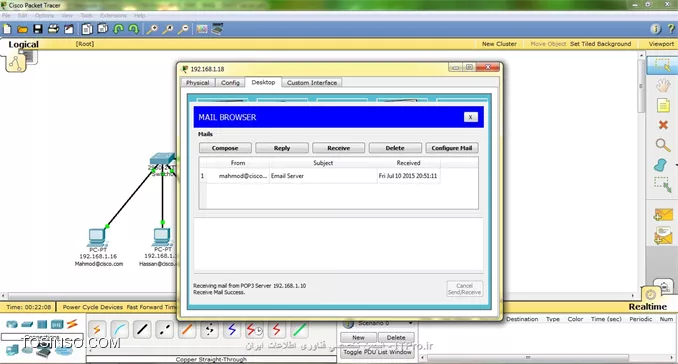
Task: Redo with the green right arrow
Action: click(134, 29)
